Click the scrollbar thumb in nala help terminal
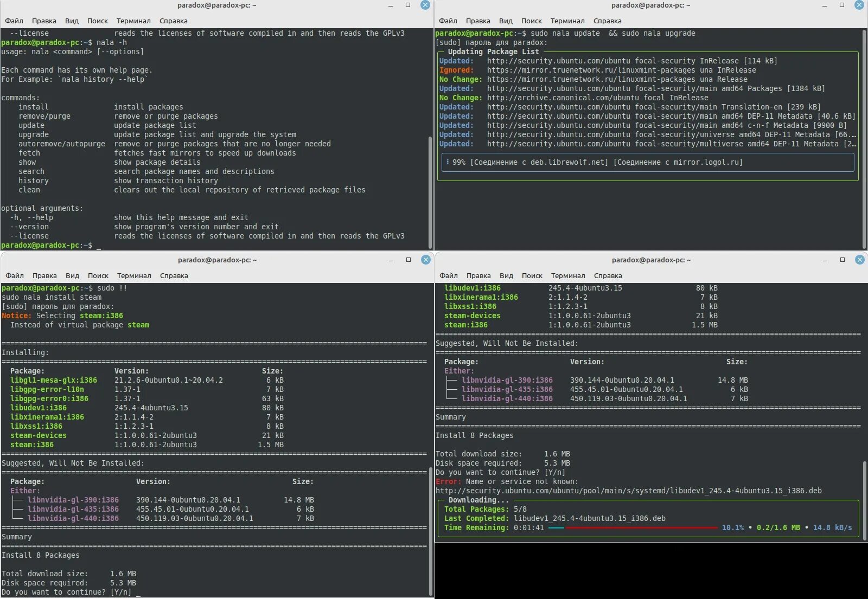This screenshot has width=868, height=599. pyautogui.click(x=430, y=192)
